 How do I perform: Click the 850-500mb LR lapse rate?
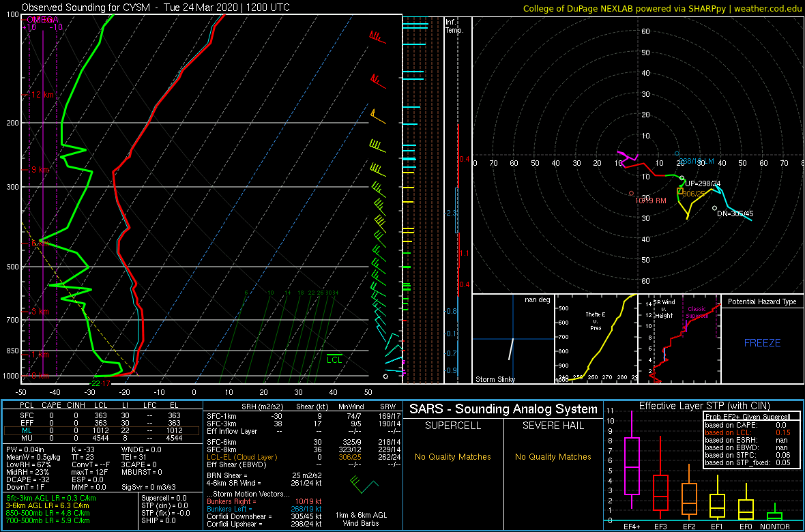tap(47, 513)
